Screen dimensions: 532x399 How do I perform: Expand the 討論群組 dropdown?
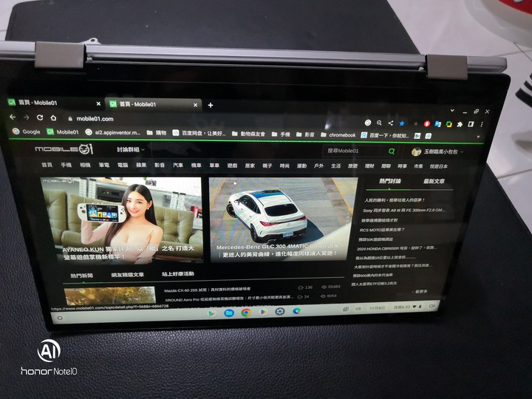tap(131, 149)
